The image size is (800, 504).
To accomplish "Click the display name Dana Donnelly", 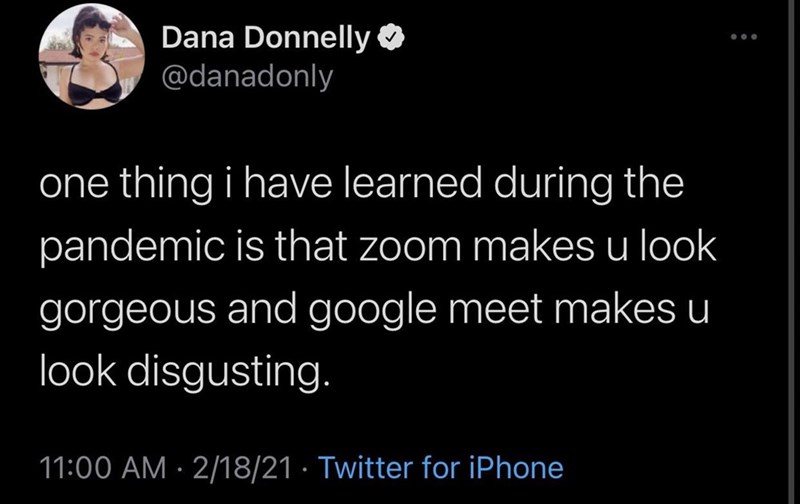I will pos(266,41).
